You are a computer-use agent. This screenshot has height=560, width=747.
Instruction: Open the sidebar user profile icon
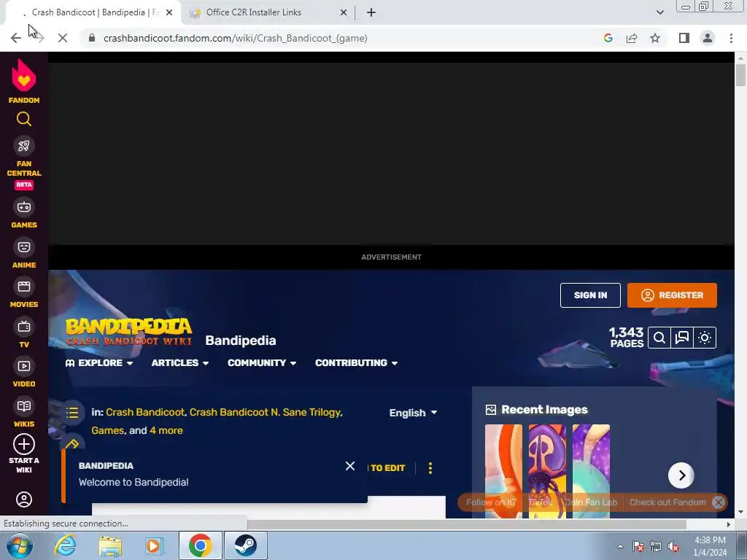tap(24, 499)
